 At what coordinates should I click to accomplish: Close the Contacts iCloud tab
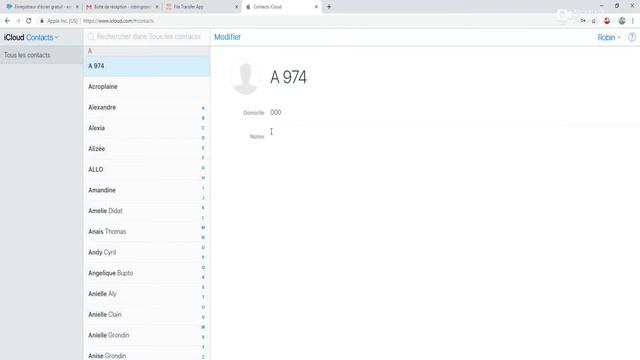click(316, 7)
